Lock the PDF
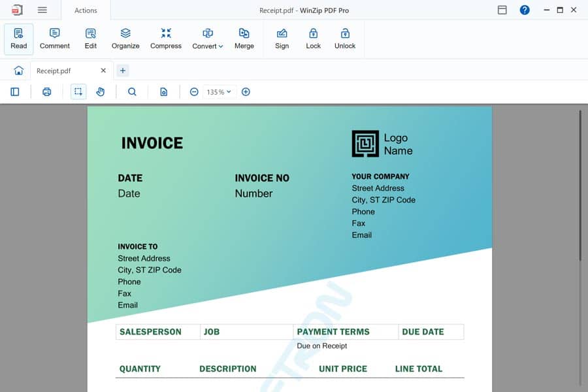The image size is (588, 392). click(313, 37)
